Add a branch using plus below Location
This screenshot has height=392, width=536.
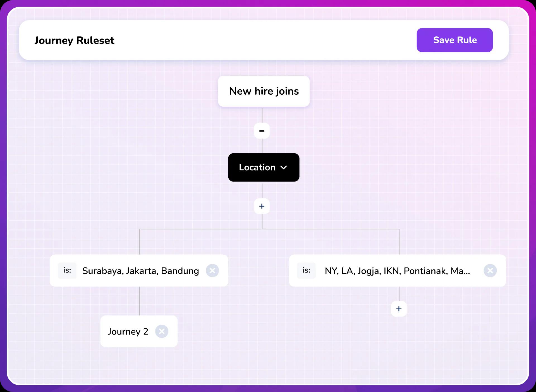tap(262, 206)
